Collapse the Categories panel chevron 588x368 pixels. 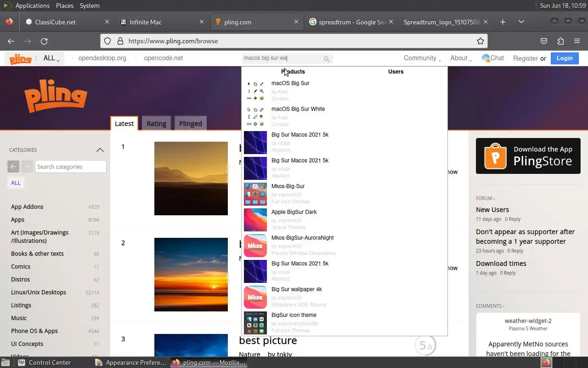pos(100,150)
